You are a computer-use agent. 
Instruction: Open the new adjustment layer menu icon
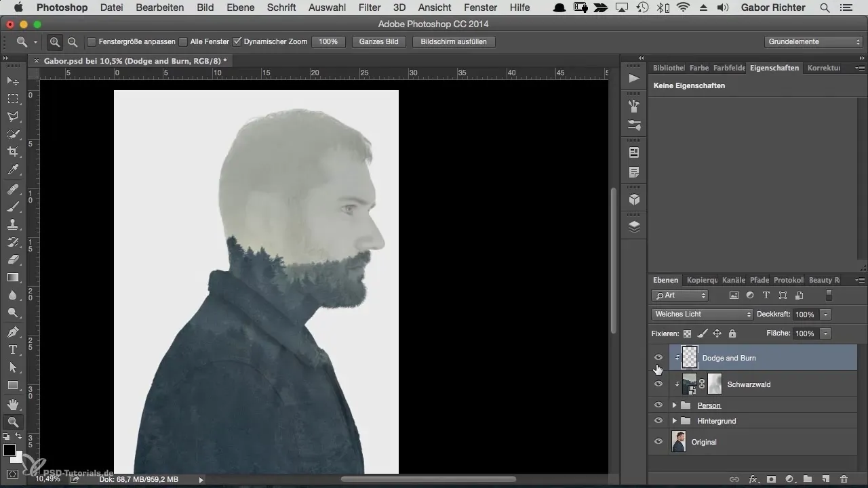point(789,479)
